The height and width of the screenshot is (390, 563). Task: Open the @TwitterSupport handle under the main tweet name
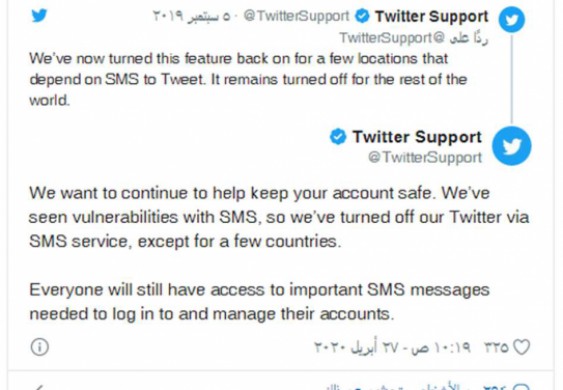point(425,158)
